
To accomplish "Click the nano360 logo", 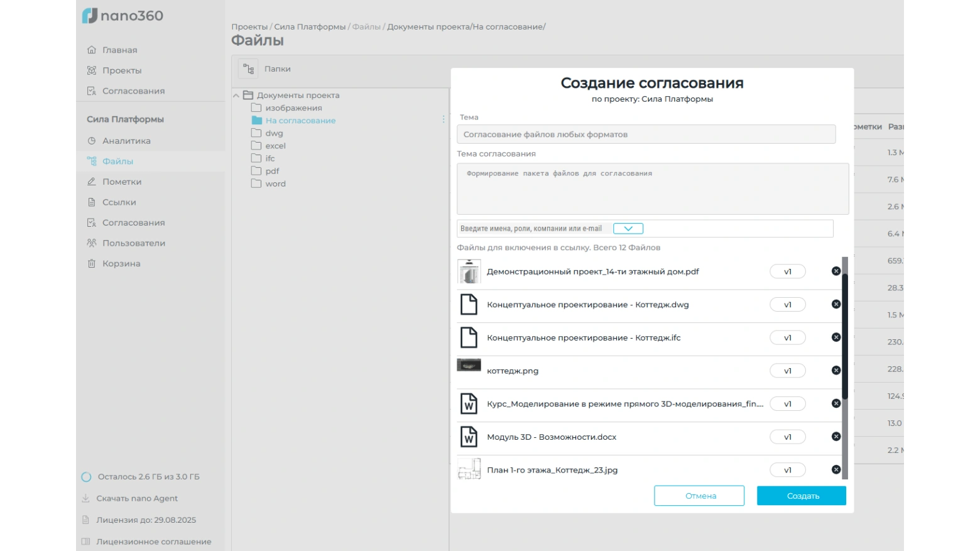I will pyautogui.click(x=123, y=16).
